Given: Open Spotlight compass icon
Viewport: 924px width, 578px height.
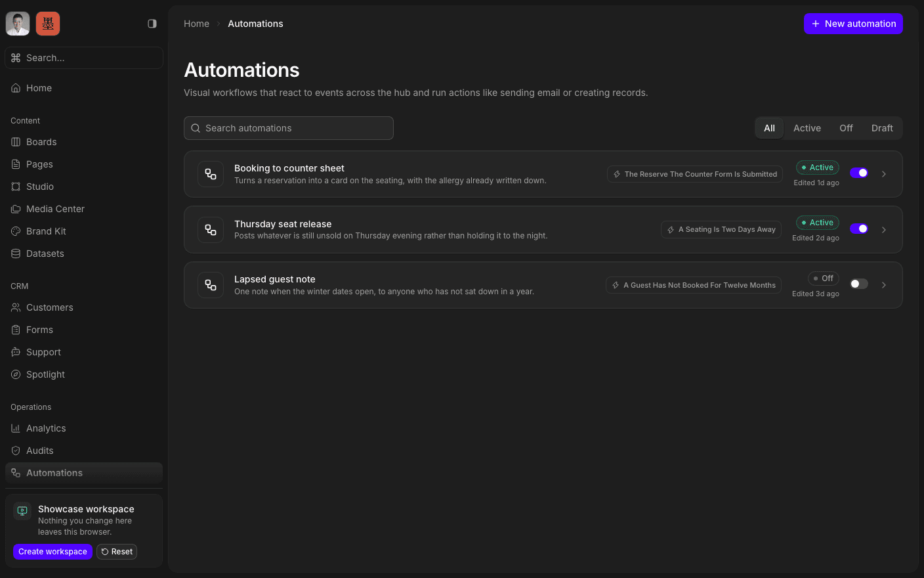Looking at the screenshot, I should [16, 374].
